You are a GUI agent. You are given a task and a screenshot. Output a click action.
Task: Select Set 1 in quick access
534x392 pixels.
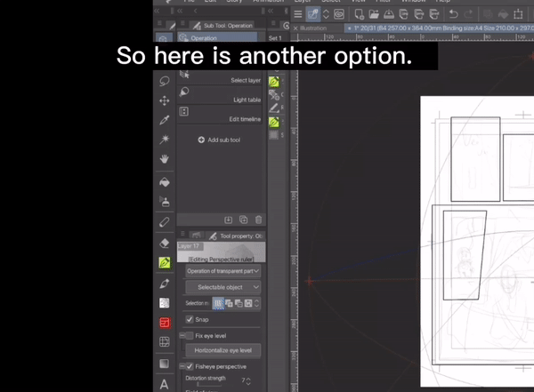275,38
